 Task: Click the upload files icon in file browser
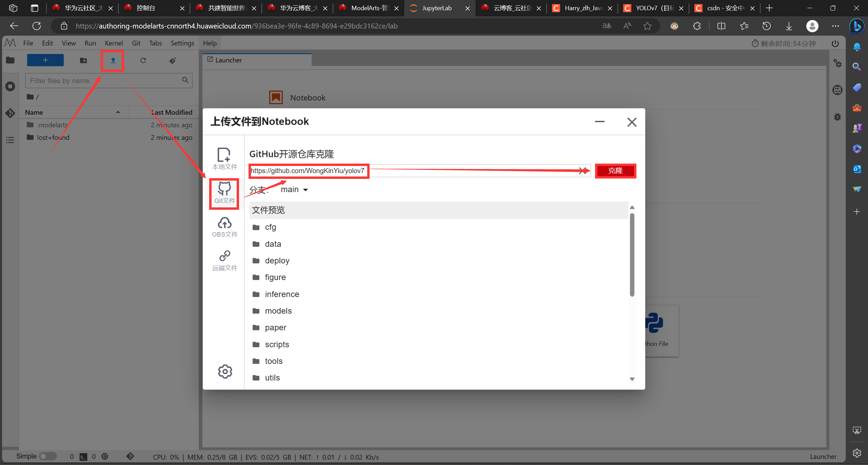tap(113, 60)
